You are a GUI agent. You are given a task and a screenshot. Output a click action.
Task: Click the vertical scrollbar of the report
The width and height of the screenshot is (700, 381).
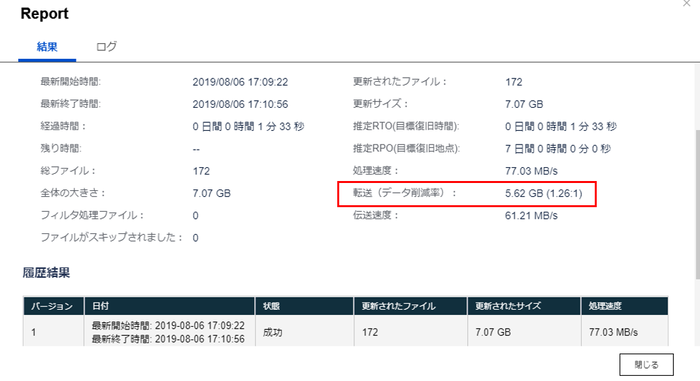coord(697,205)
